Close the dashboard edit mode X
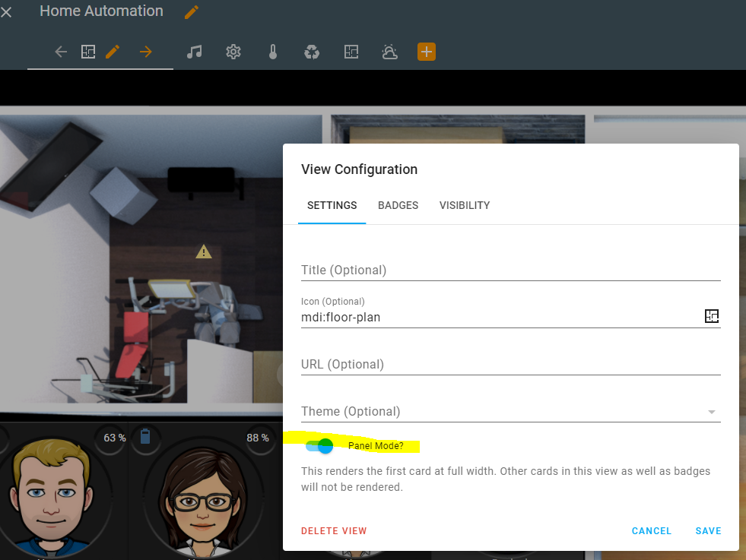746x560 pixels. 6,12
